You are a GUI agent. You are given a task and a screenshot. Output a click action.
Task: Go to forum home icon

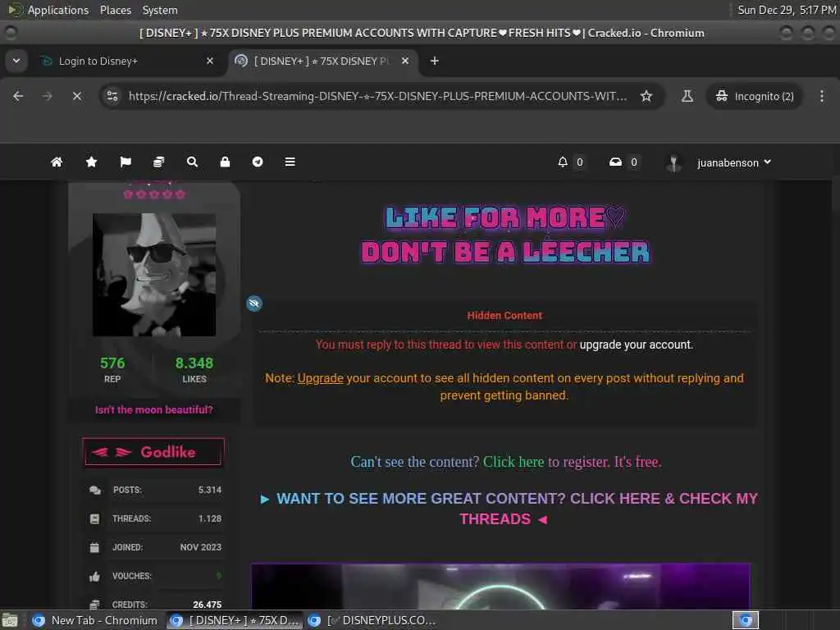click(x=57, y=162)
